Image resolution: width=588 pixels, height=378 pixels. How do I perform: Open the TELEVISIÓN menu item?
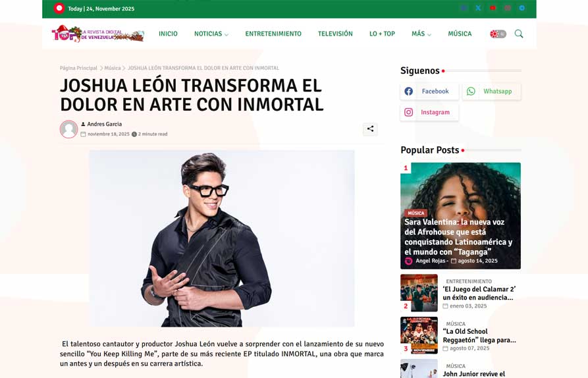click(x=335, y=34)
